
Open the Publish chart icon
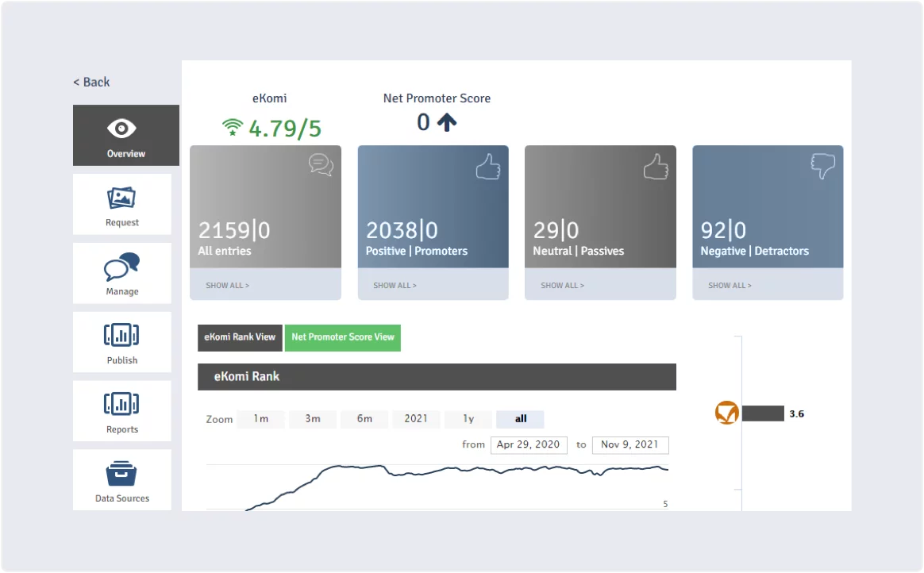pyautogui.click(x=121, y=336)
